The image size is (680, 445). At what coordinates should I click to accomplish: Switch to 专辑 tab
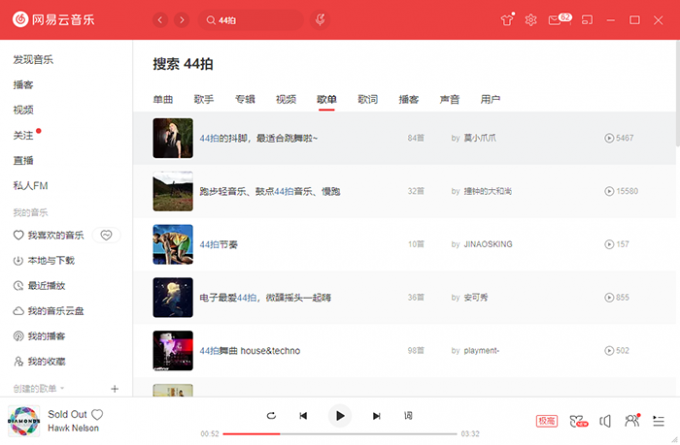click(x=245, y=99)
